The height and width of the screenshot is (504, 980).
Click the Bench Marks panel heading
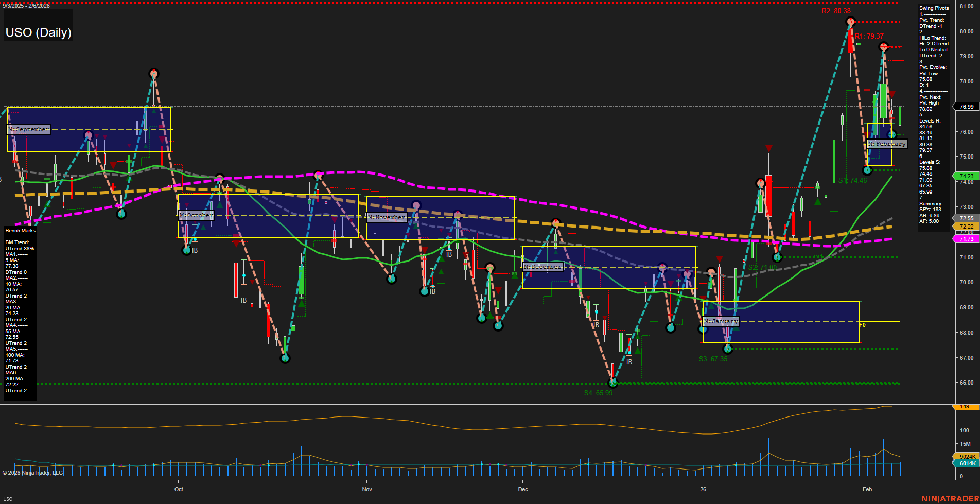point(21,231)
